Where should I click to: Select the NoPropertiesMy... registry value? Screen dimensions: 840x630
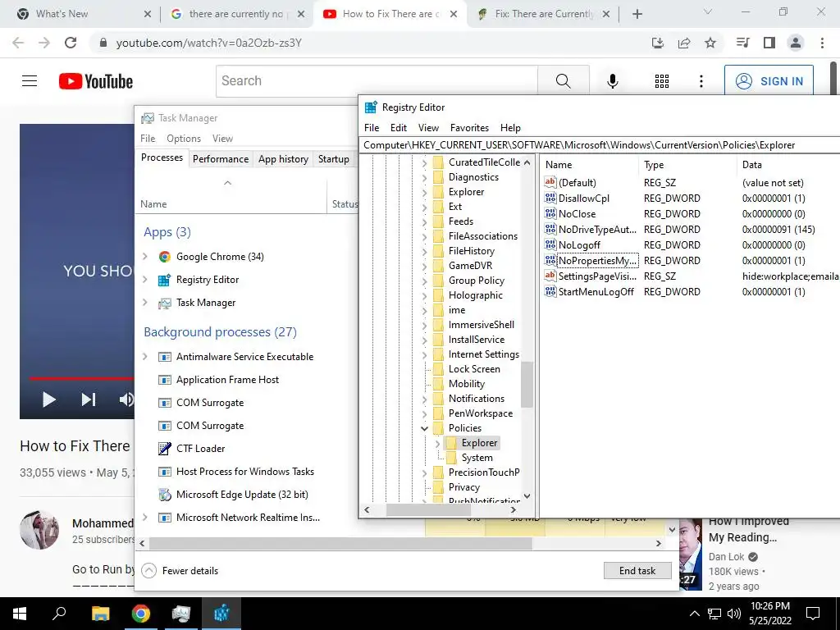point(597,260)
